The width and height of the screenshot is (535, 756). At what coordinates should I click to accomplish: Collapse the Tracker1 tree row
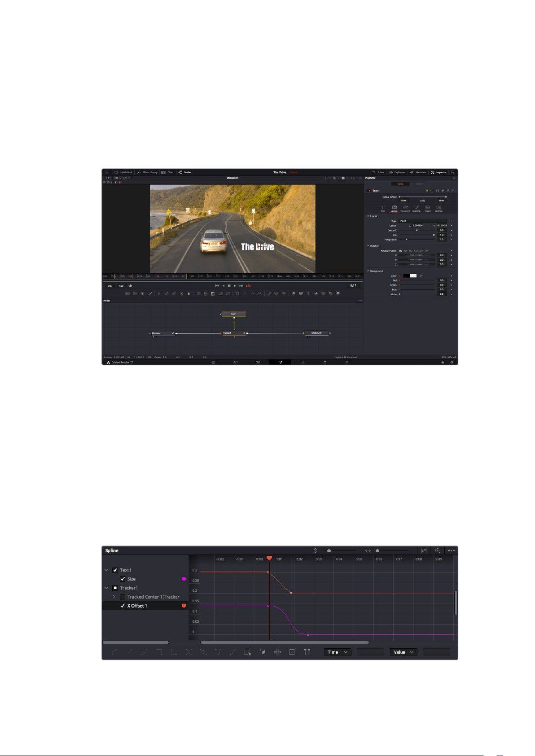tap(106, 588)
